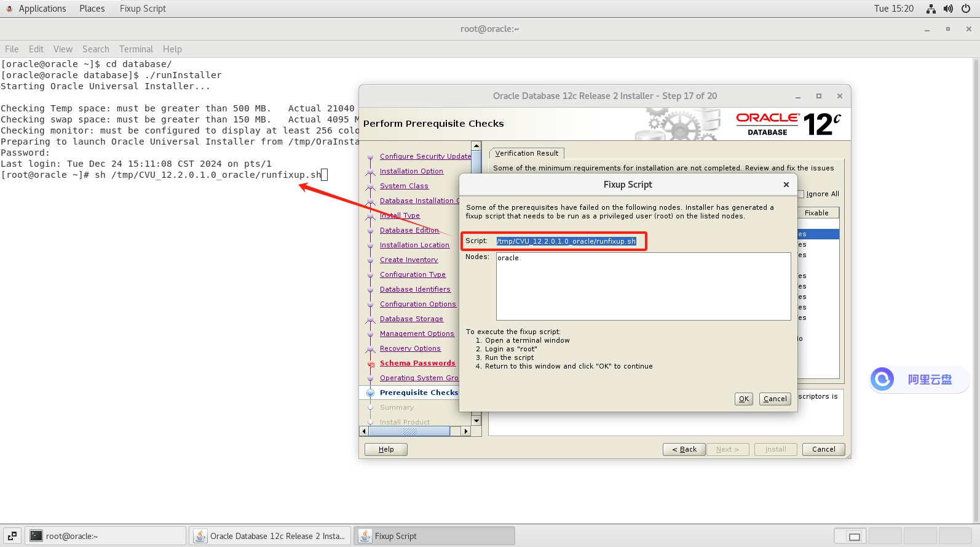Switch to Fixup Script taskbar entry
Viewport: 980px width, 547px height.
tap(434, 536)
